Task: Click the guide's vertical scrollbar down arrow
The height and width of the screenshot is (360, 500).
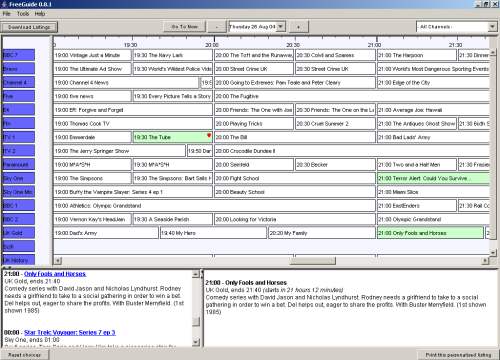Action: (x=493, y=252)
